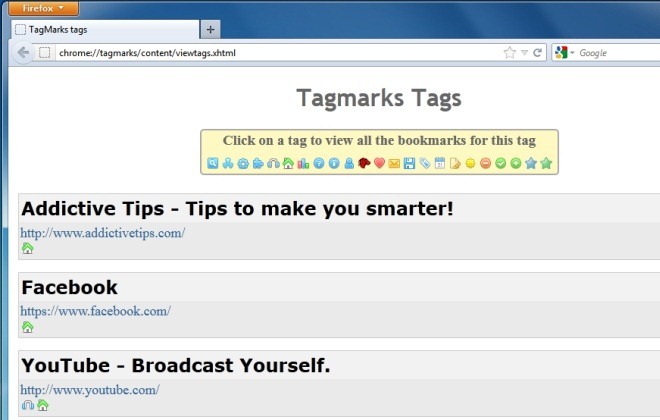Select the floppy disk tag icon
This screenshot has height=420, width=660.
tap(409, 163)
